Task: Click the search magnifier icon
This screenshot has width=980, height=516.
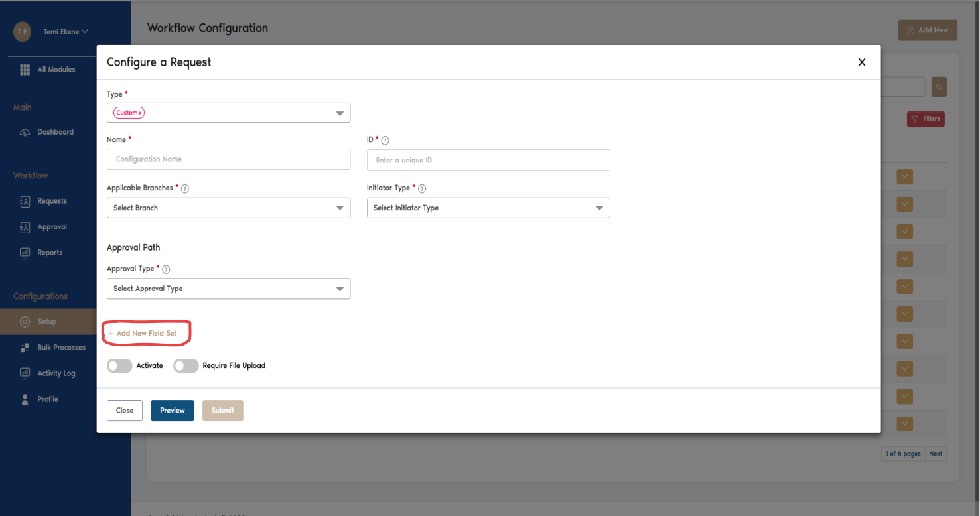Action: click(938, 86)
